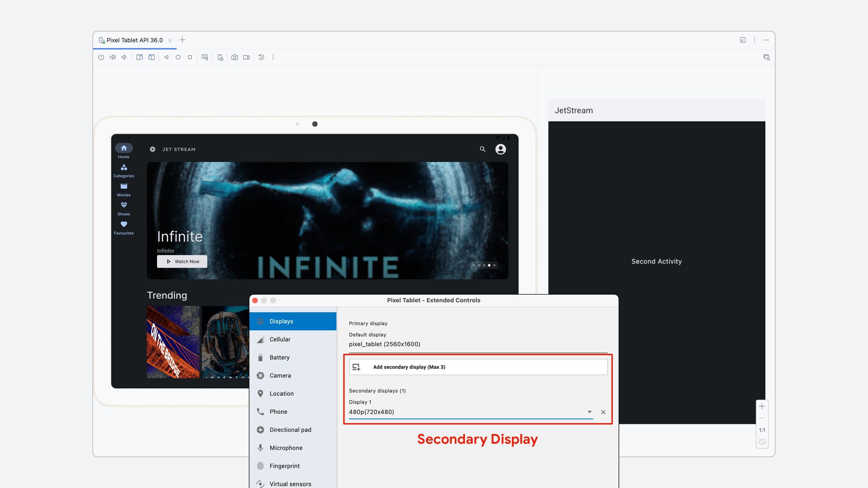The height and width of the screenshot is (488, 868).
Task: Click Add secondary display (Max 3) button
Action: (x=478, y=367)
